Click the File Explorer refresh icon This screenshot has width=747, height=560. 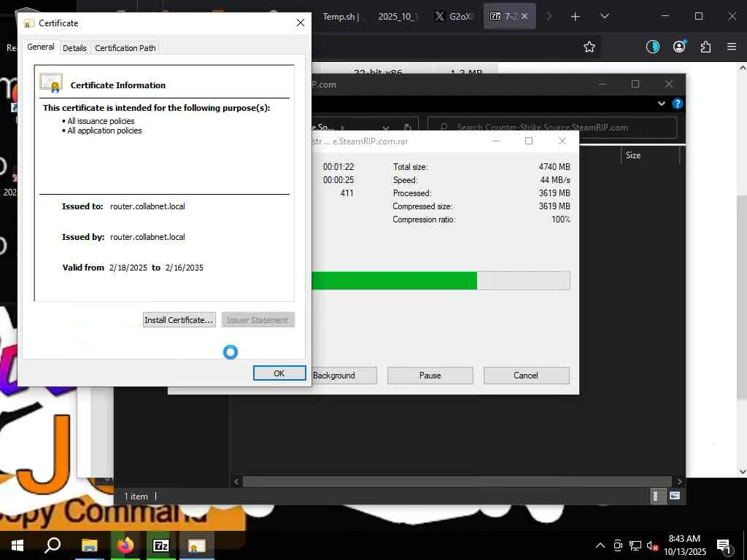pos(407,127)
